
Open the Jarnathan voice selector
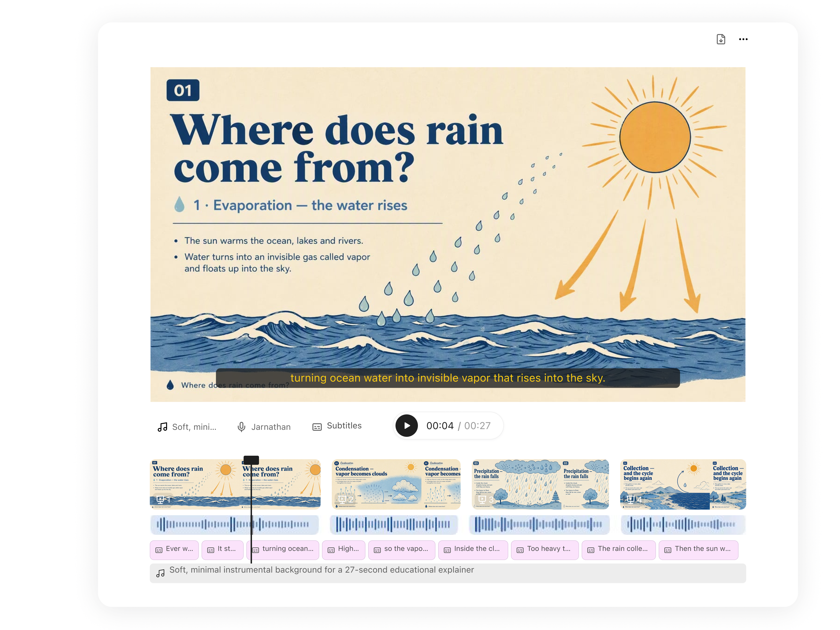(x=264, y=427)
